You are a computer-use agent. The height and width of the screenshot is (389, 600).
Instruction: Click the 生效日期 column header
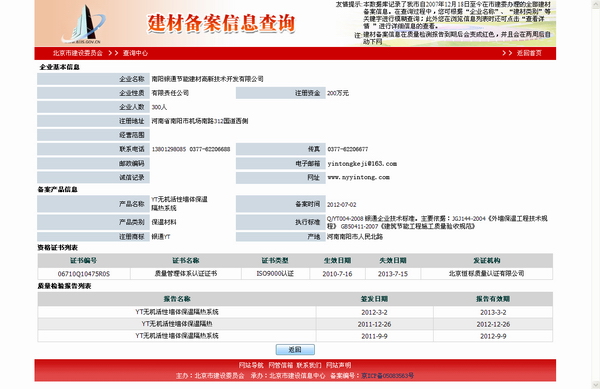point(337,260)
